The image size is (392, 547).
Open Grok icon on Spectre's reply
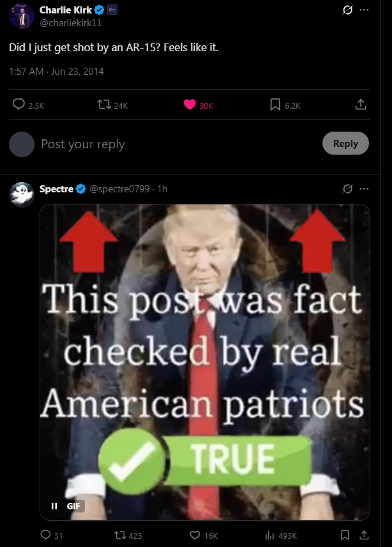[347, 189]
